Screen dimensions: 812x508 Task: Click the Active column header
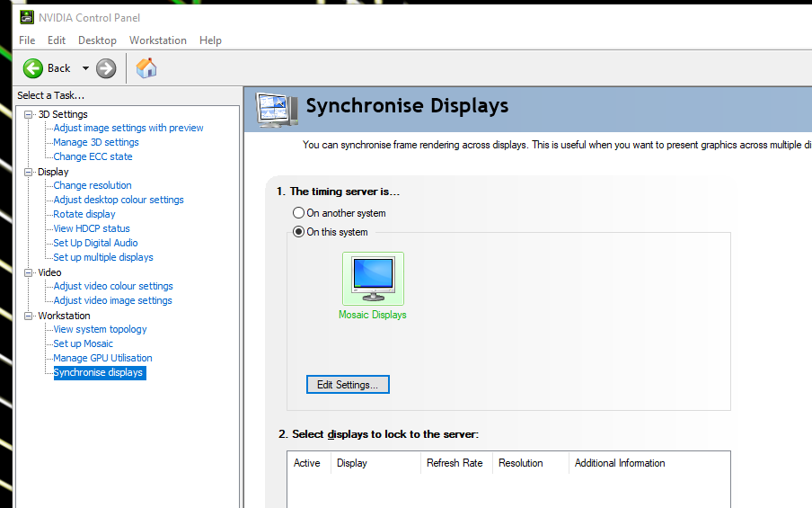(309, 463)
